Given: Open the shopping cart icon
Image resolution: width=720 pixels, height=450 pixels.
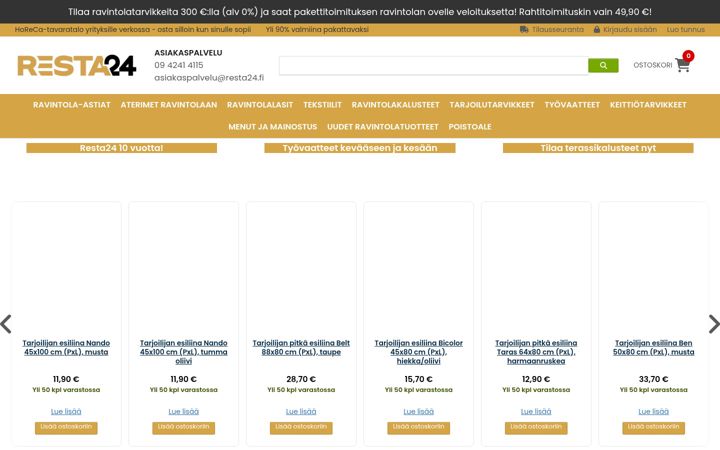Looking at the screenshot, I should [682, 66].
